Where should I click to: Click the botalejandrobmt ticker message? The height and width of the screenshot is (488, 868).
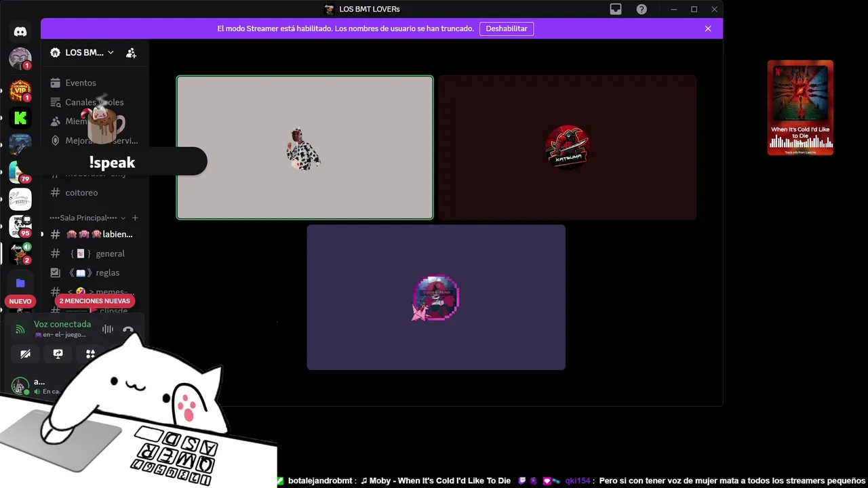click(399, 481)
